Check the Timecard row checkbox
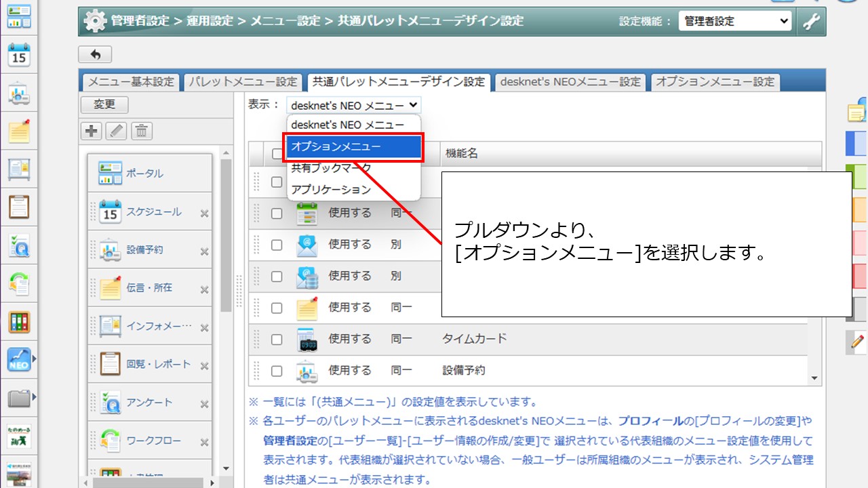Image resolution: width=868 pixels, height=488 pixels. pyautogui.click(x=277, y=339)
